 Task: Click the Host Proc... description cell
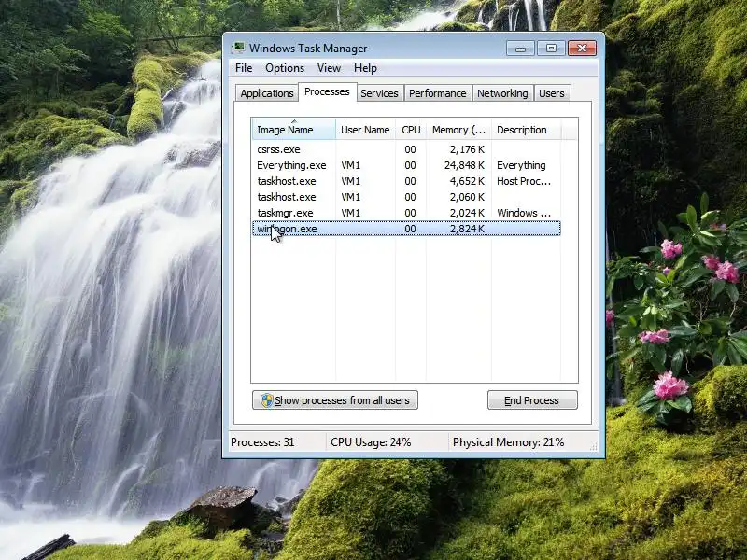pos(524,181)
